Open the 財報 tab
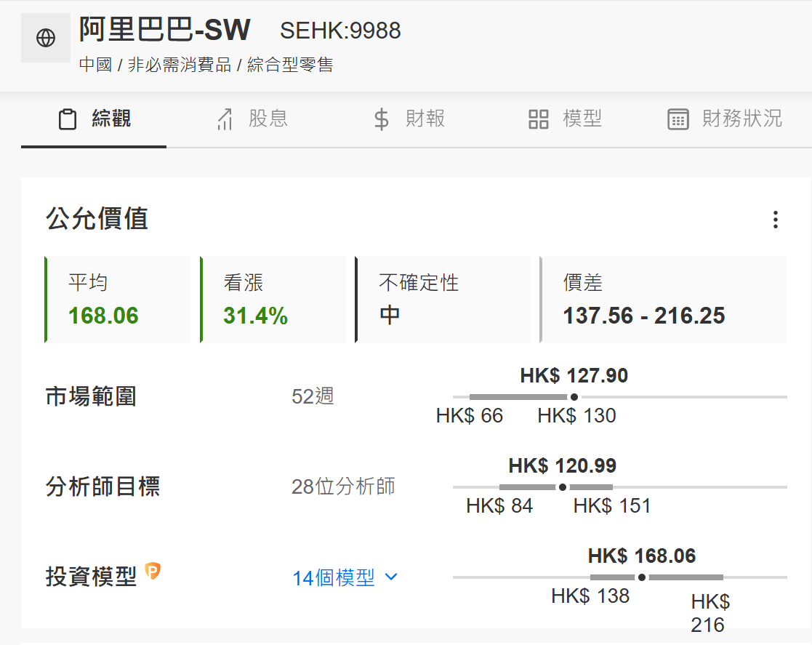The image size is (812, 645). coord(409,119)
